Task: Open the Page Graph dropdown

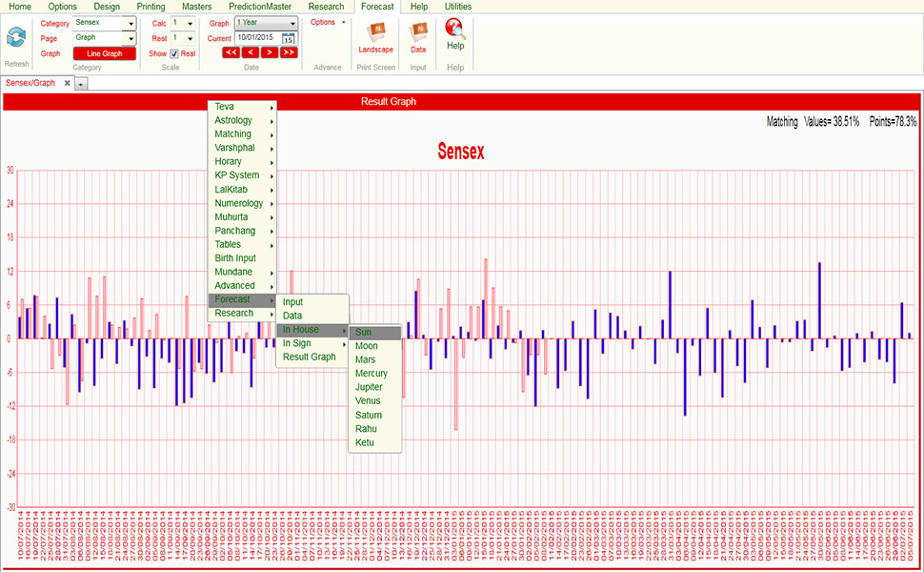Action: 131,38
